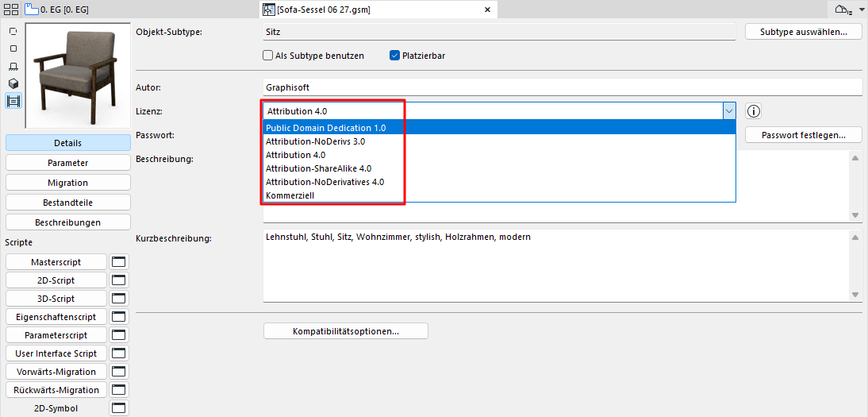Click the Autor input field

pos(563,87)
